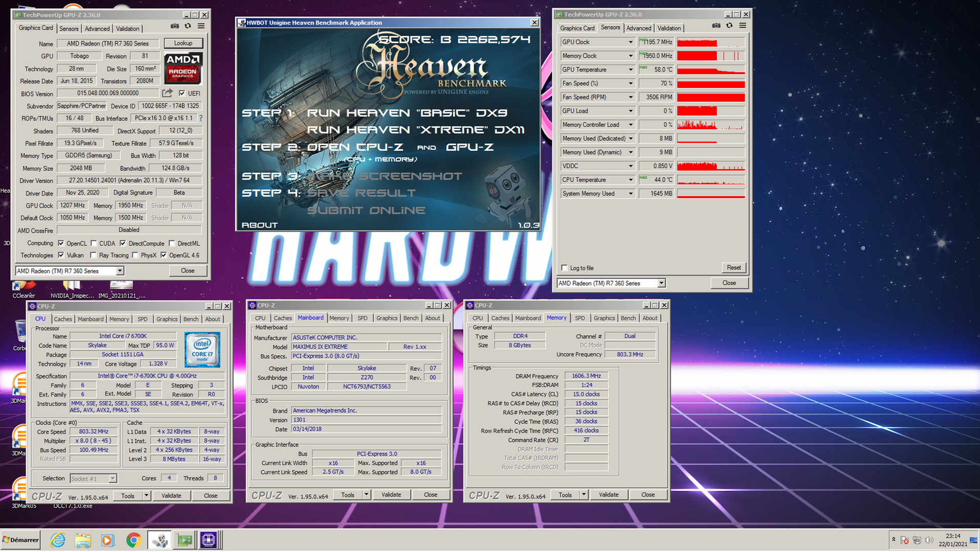Screen dimensions: 980x552
Task: Toggle the Ray Tracing checkbox
Action: [93, 255]
